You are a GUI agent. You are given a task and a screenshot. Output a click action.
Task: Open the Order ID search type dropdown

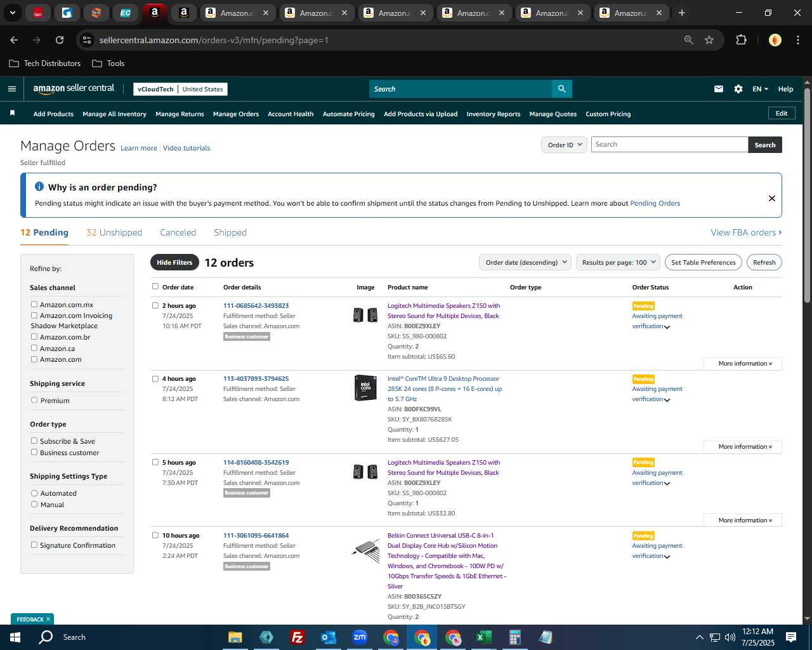point(564,145)
